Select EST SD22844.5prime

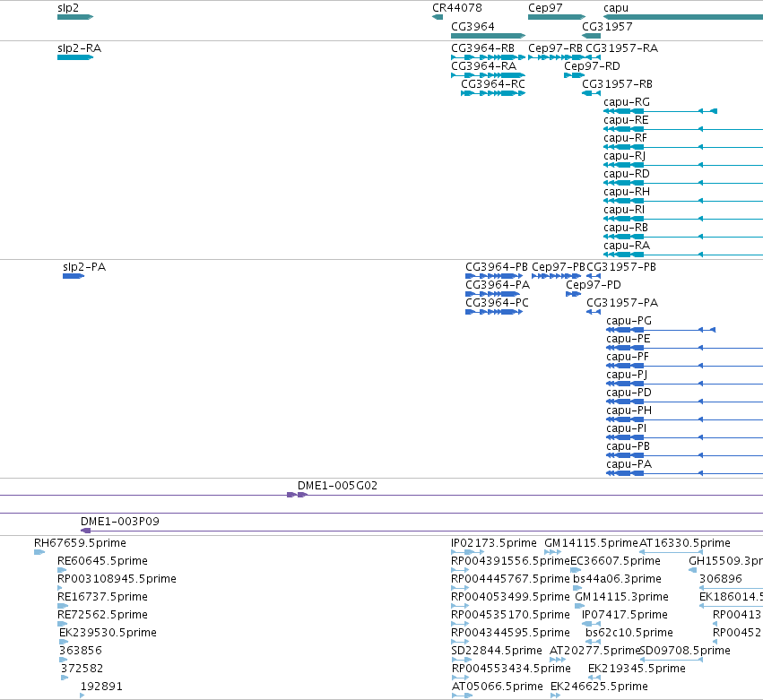pos(497,651)
